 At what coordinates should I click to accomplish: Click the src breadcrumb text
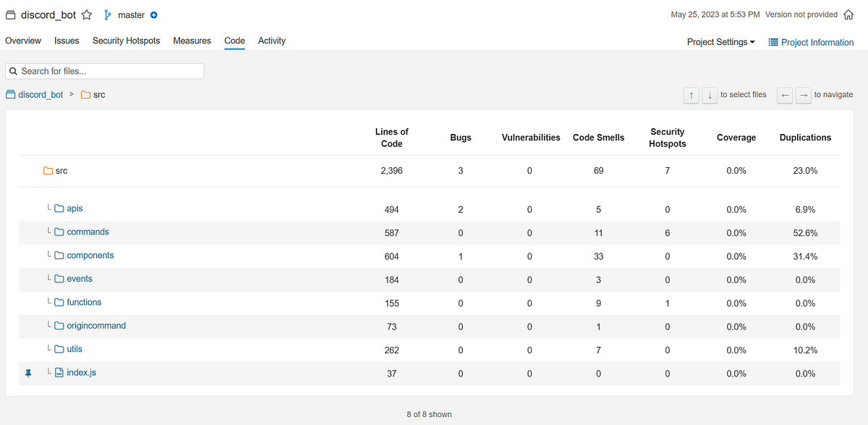tap(99, 95)
